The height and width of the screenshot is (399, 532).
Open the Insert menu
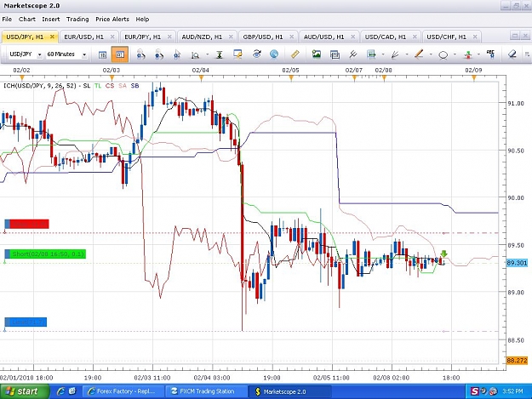(x=51, y=20)
